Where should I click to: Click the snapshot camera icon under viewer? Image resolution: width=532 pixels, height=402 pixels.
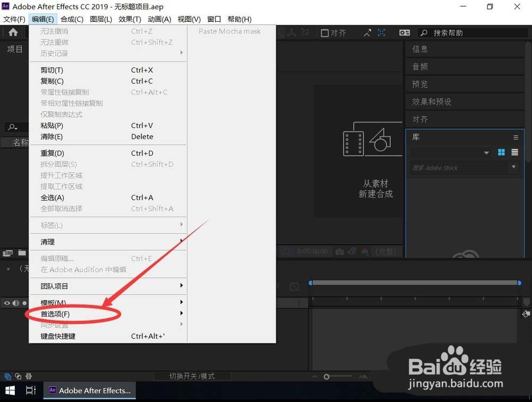(x=339, y=252)
